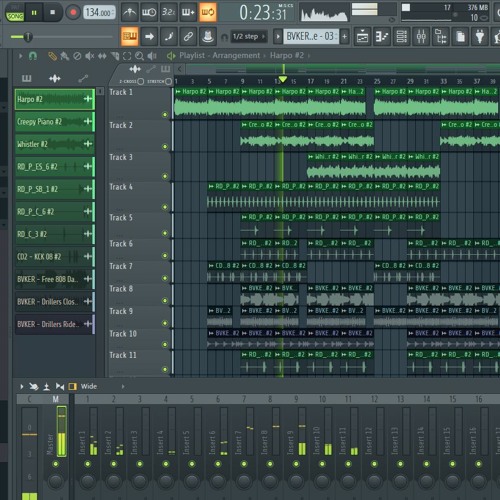Open the Playlist view icon
Viewport: 500px width, 500px height.
tap(362, 36)
